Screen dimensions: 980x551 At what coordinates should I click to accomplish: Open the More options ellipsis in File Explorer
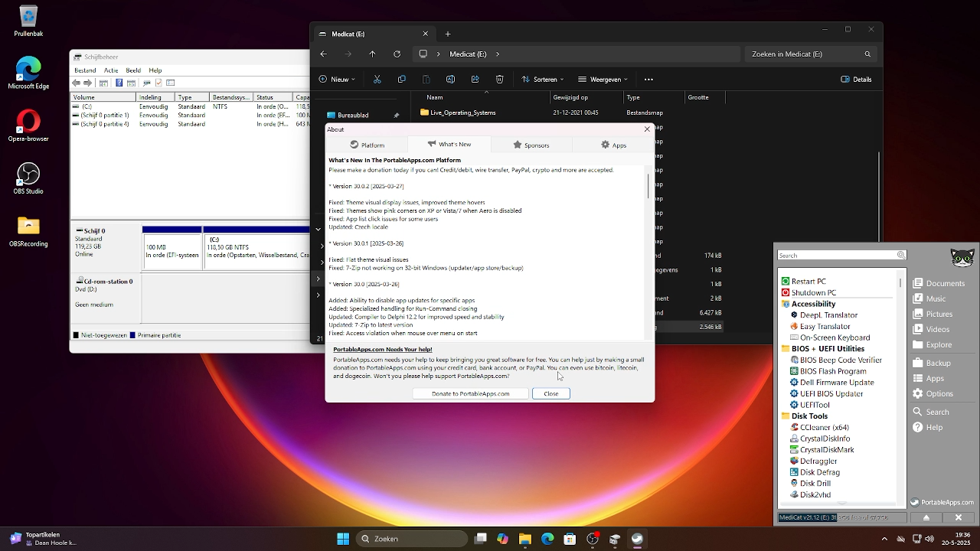(x=648, y=79)
